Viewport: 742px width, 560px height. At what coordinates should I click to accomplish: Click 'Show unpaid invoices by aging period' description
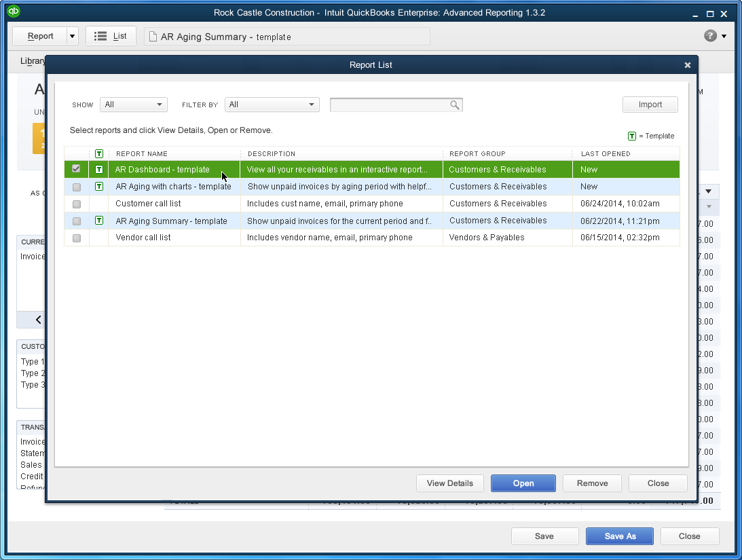339,187
